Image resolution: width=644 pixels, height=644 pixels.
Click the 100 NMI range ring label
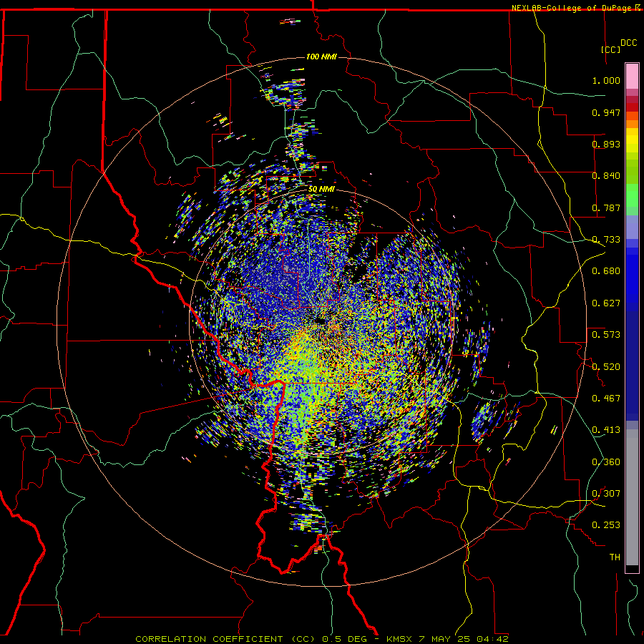(x=321, y=57)
